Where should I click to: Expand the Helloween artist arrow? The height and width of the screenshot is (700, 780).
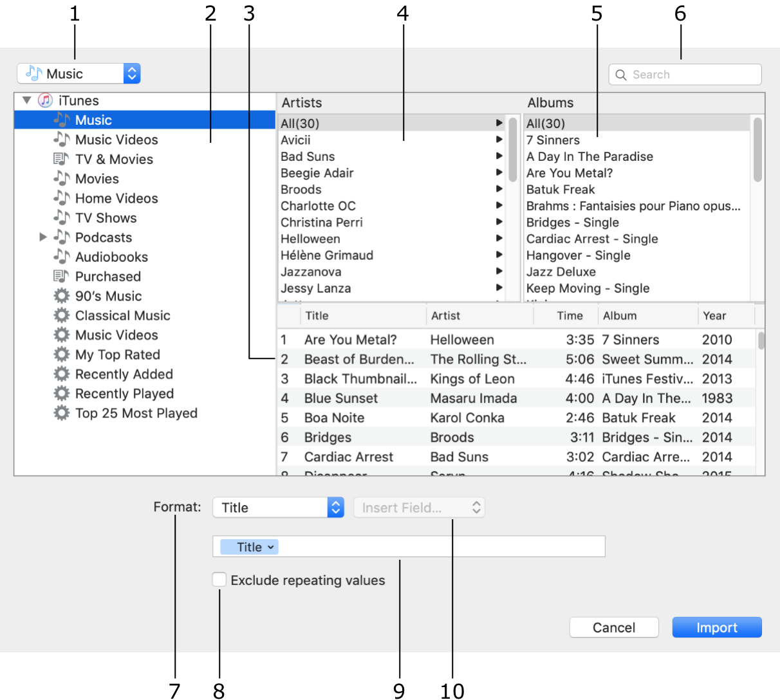pos(499,238)
